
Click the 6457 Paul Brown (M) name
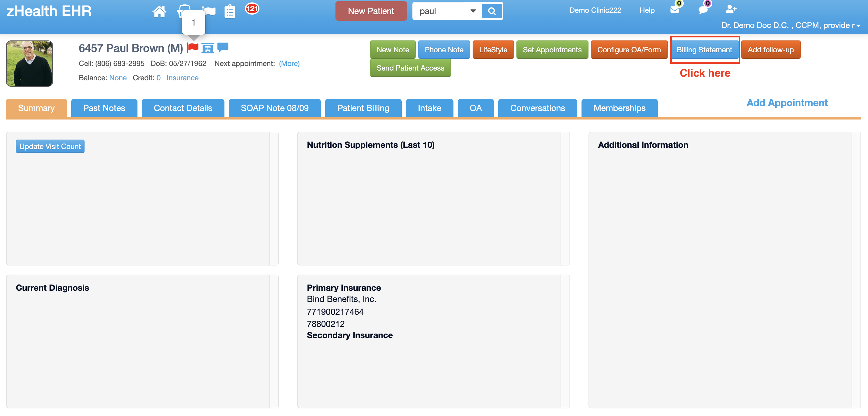click(x=131, y=48)
